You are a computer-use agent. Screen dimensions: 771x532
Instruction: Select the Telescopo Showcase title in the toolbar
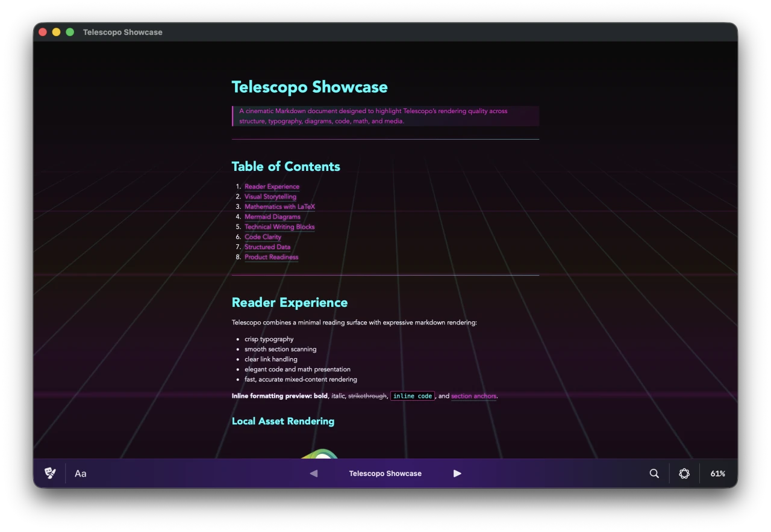(x=385, y=474)
